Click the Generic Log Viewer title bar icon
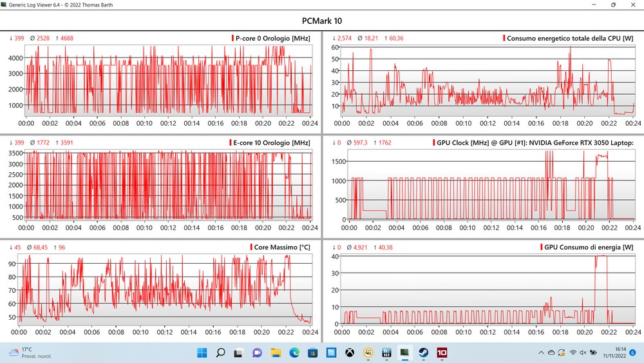The image size is (644, 363). (x=4, y=5)
